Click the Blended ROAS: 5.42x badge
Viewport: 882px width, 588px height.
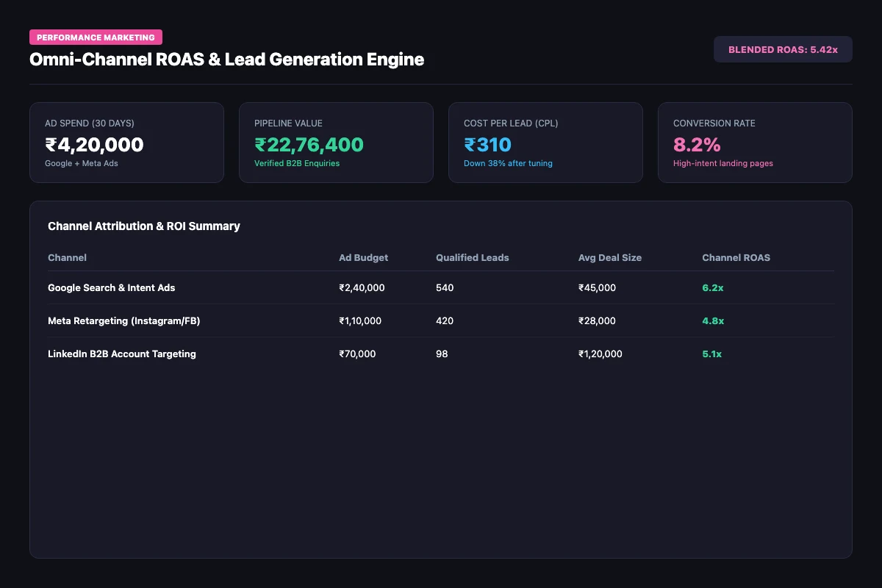(x=783, y=49)
